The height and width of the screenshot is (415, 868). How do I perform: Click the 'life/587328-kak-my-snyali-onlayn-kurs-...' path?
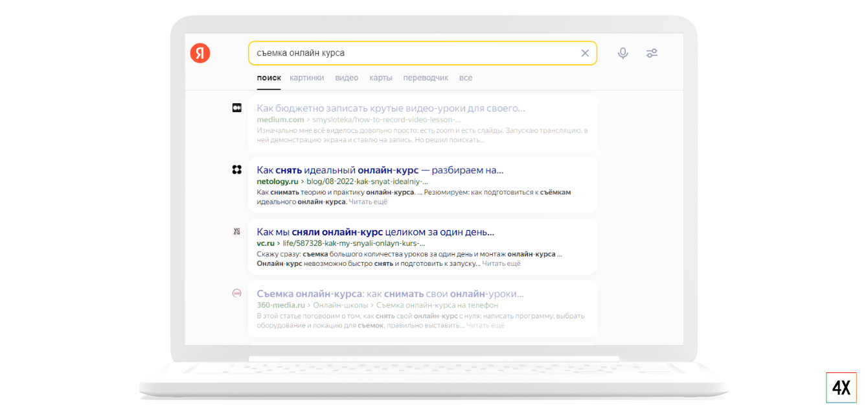point(354,243)
